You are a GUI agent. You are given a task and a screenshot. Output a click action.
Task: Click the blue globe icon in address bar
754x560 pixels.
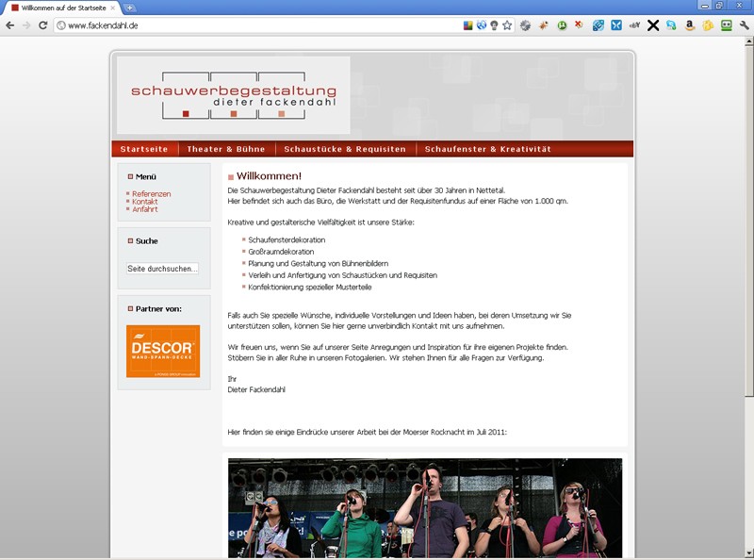pos(482,25)
